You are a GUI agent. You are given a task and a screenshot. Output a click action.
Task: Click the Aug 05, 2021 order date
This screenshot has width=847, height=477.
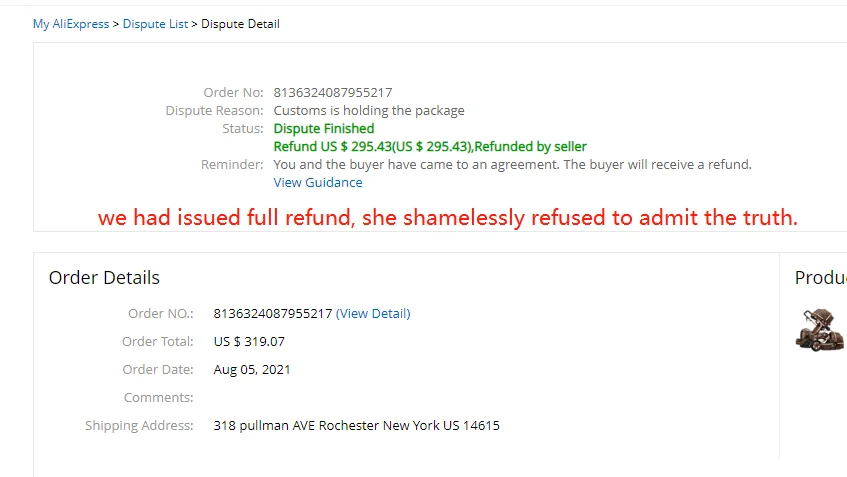252,369
